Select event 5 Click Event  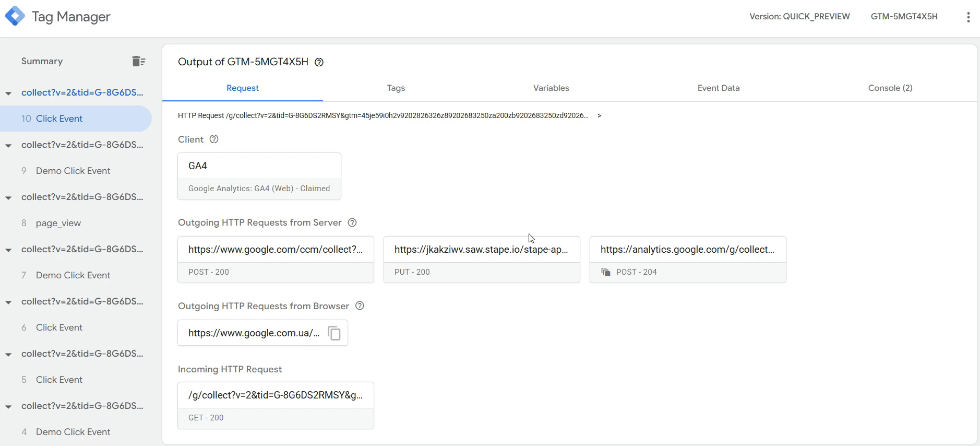coord(76,380)
